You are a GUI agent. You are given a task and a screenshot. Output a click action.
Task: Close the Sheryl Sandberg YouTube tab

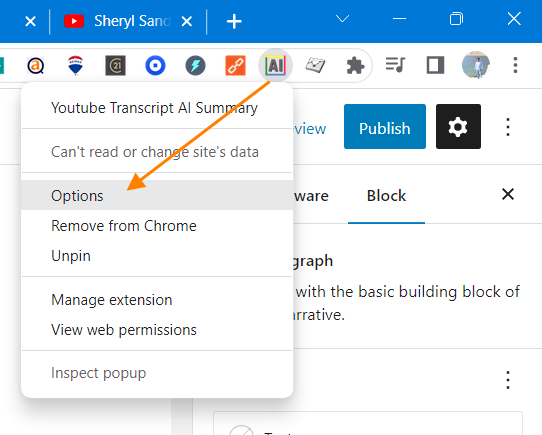(187, 22)
